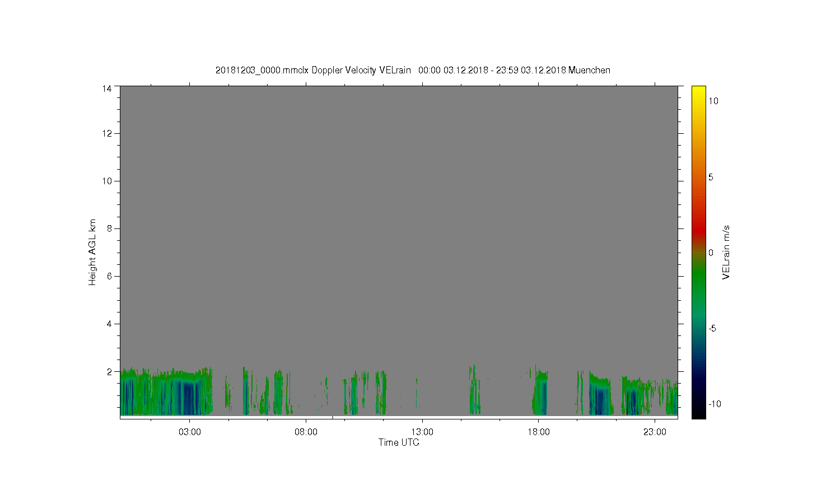Click the 18:00 time tick label
Image resolution: width=840 pixels, height=504 pixels.
[x=539, y=432]
